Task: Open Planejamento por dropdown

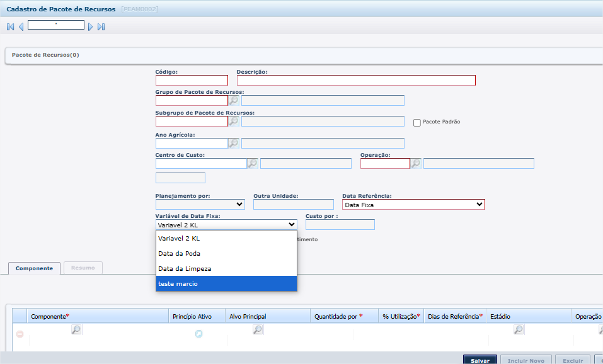Action: point(200,204)
